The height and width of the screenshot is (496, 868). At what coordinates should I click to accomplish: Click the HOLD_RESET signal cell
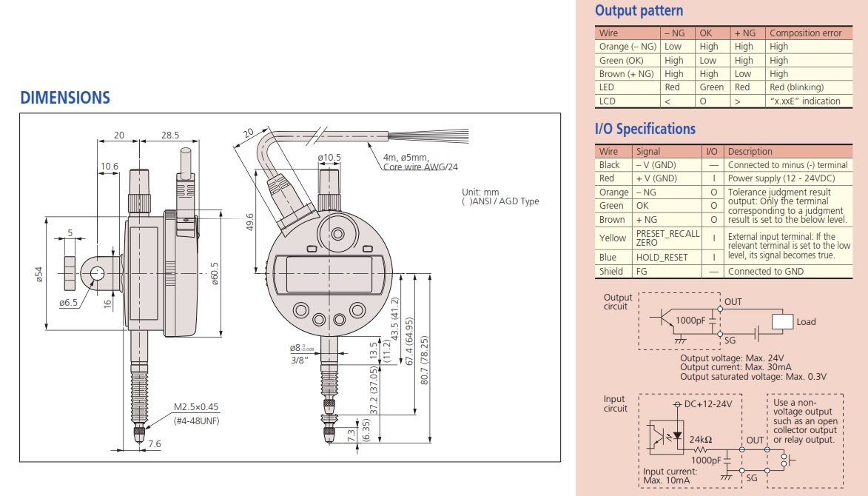tap(662, 258)
